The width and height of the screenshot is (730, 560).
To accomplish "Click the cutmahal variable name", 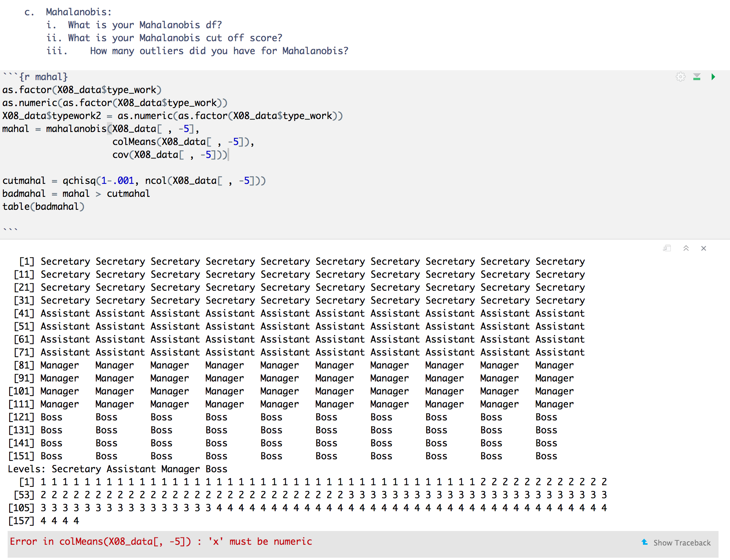I will click(24, 180).
